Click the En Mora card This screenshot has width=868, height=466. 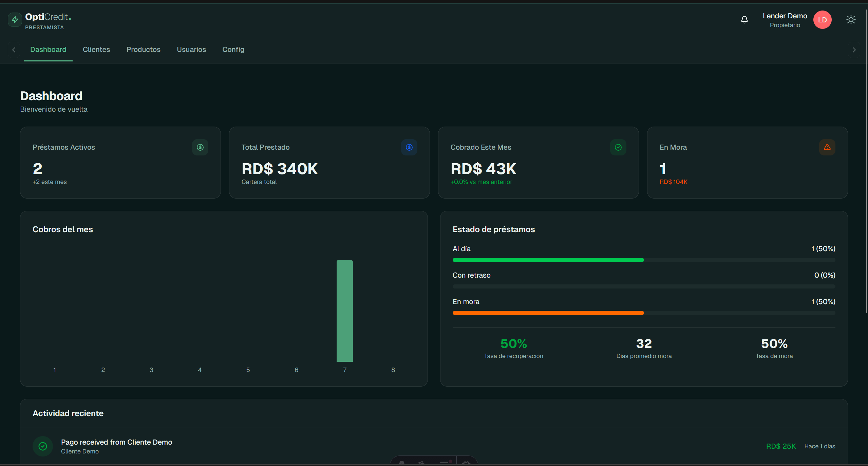click(747, 163)
